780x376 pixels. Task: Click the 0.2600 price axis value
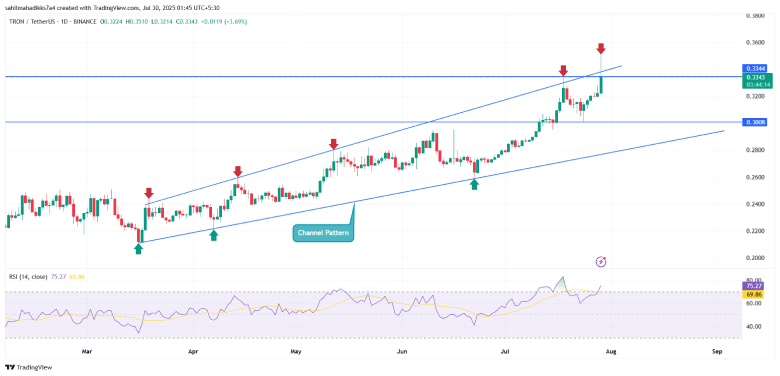(x=755, y=177)
